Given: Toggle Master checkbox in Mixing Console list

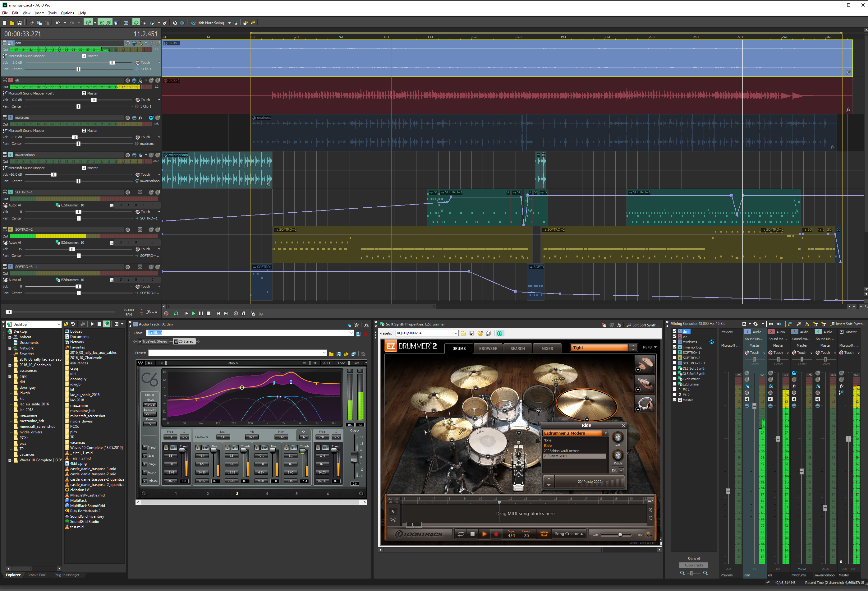Looking at the screenshot, I should coord(674,400).
